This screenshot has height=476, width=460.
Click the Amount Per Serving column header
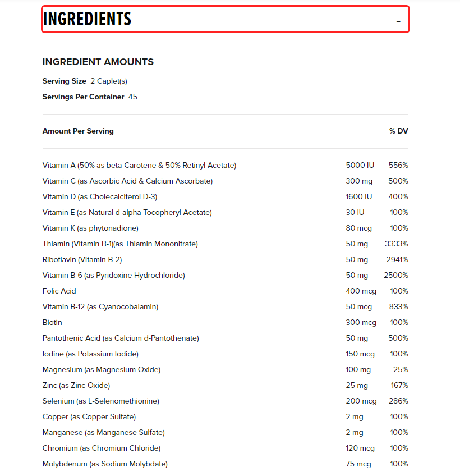click(x=78, y=131)
